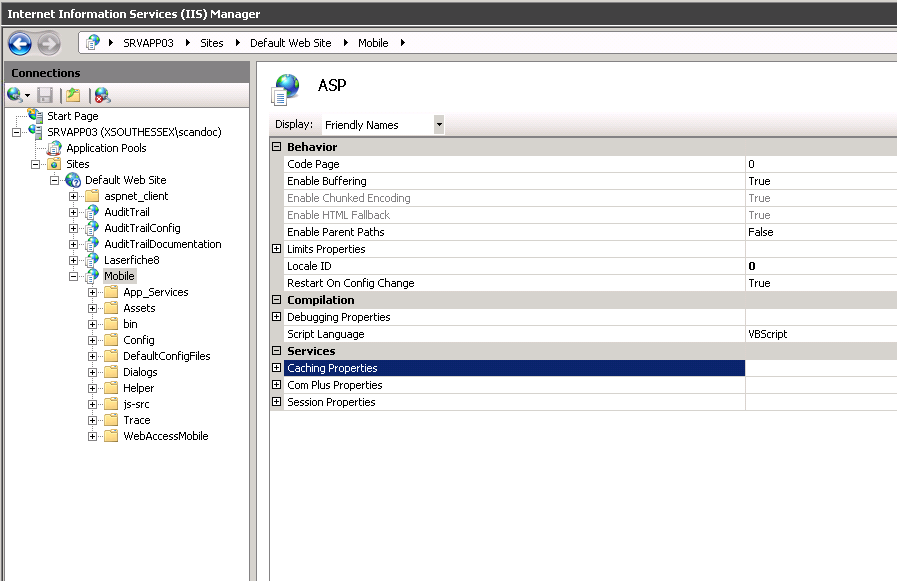Image resolution: width=897 pixels, height=581 pixels.
Task: Expand the Limits Properties group
Action: 277,249
